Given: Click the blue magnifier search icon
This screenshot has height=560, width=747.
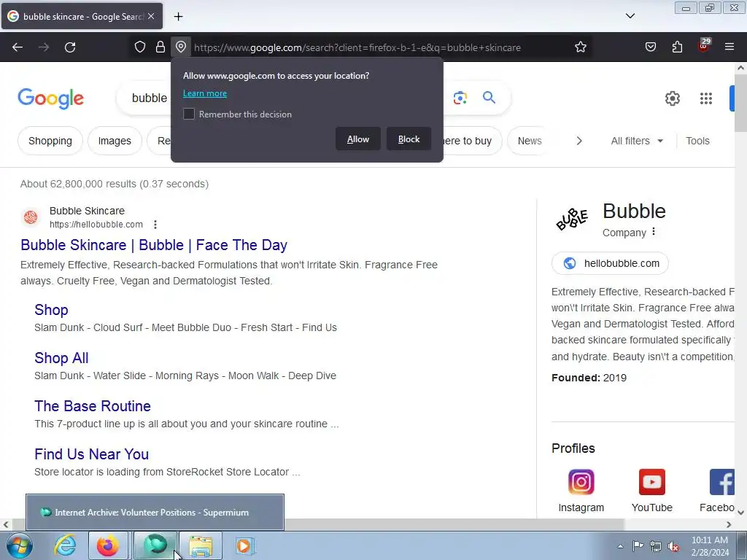Looking at the screenshot, I should [489, 98].
